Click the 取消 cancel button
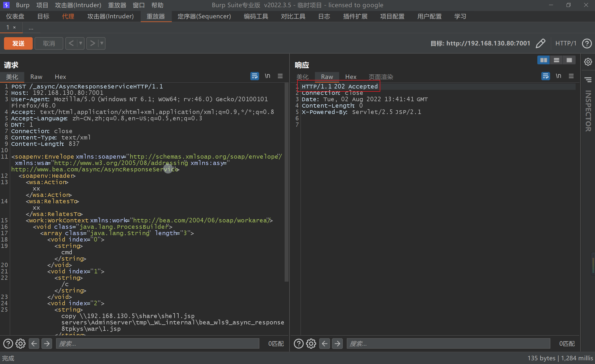This screenshot has width=595, height=364. (49, 43)
